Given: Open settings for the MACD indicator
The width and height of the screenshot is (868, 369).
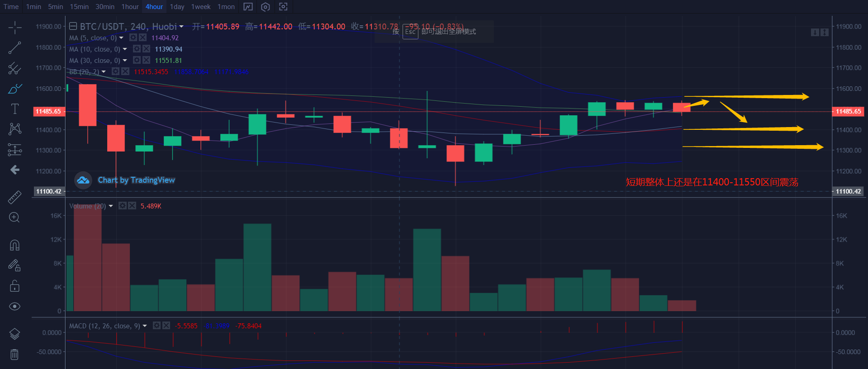Looking at the screenshot, I should tap(157, 326).
